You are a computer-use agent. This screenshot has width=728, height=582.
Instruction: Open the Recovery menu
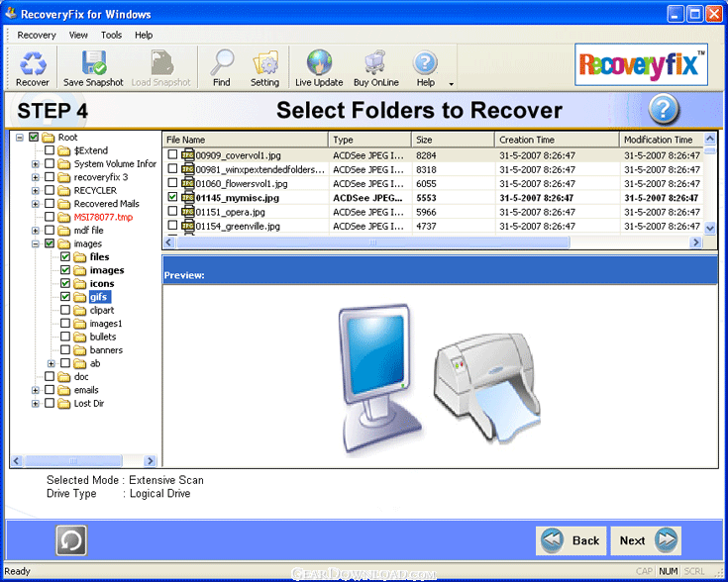click(x=37, y=36)
